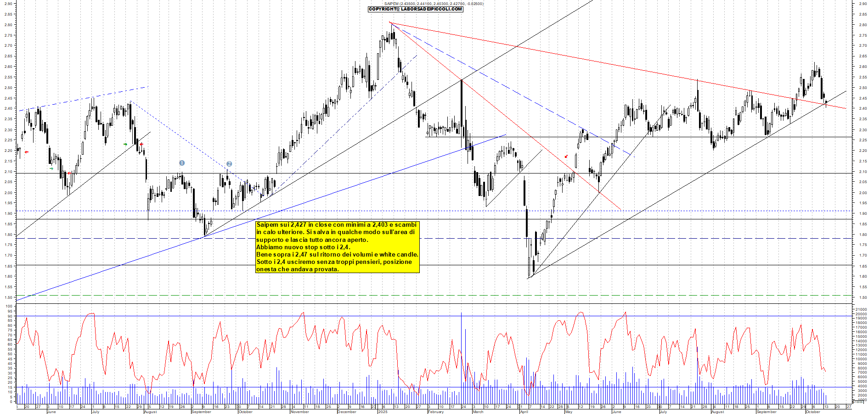
Task: Click the November label on the date axis
Action: pyautogui.click(x=299, y=412)
